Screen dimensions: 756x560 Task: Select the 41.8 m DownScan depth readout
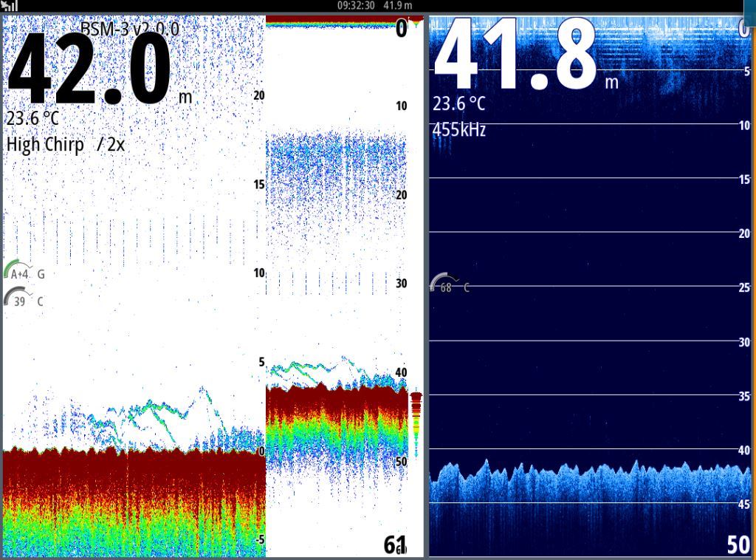pyautogui.click(x=515, y=55)
